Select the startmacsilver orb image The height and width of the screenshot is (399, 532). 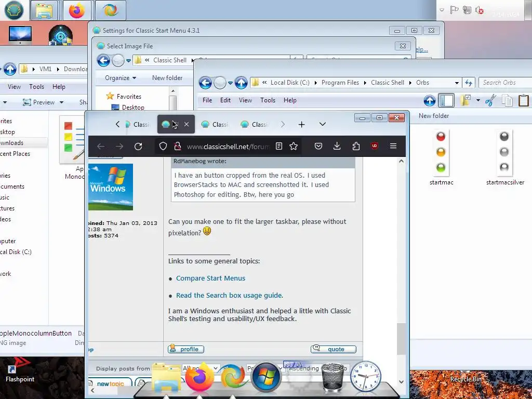pyautogui.click(x=505, y=158)
